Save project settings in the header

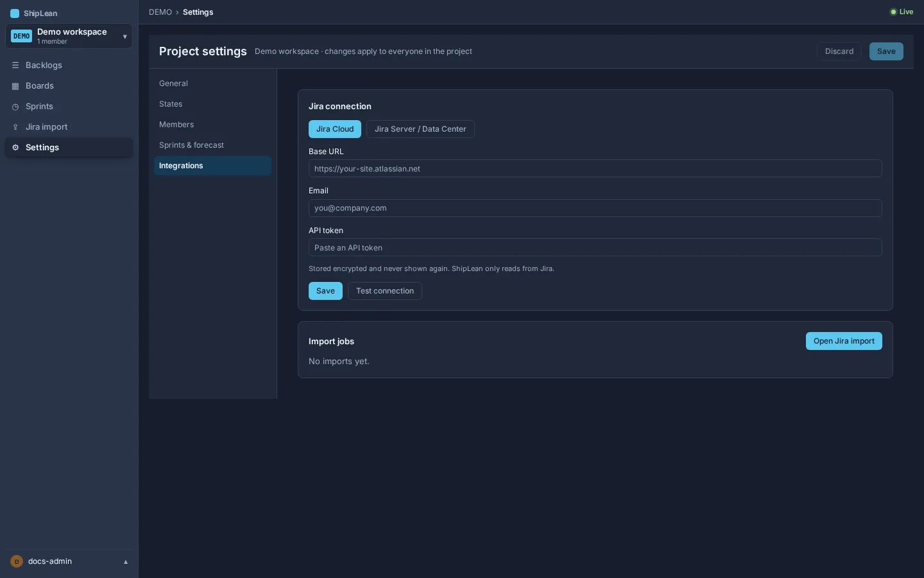(886, 51)
